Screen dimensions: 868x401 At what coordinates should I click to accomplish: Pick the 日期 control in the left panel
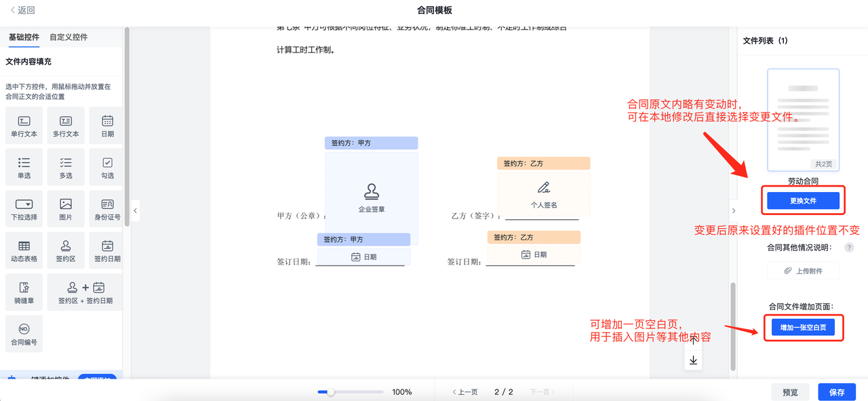tap(107, 126)
